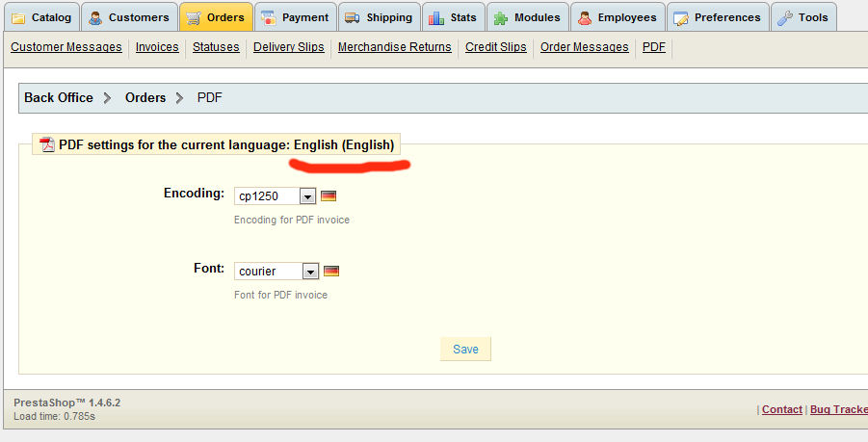Click the Orders shopping cart icon
Image resolution: width=868 pixels, height=442 pixels.
194,18
